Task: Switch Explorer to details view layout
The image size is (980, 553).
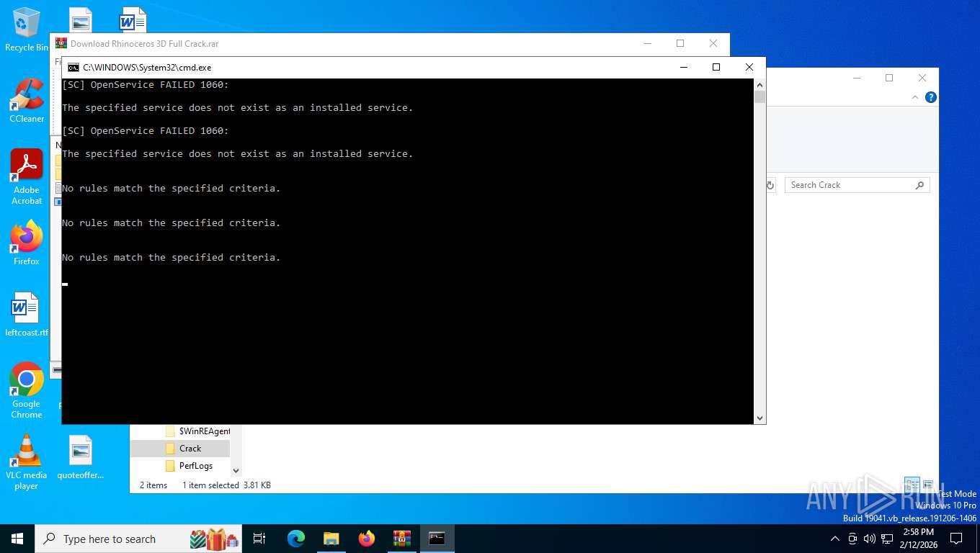Action: pyautogui.click(x=912, y=485)
